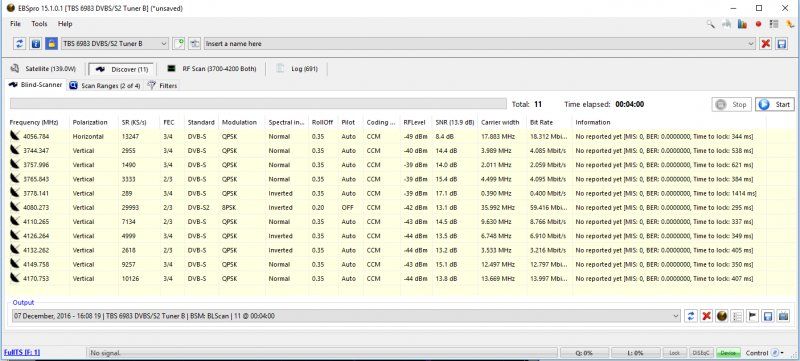Delete profile with red X beside name field
Viewport: 800px width, 361px height.
(x=765, y=44)
